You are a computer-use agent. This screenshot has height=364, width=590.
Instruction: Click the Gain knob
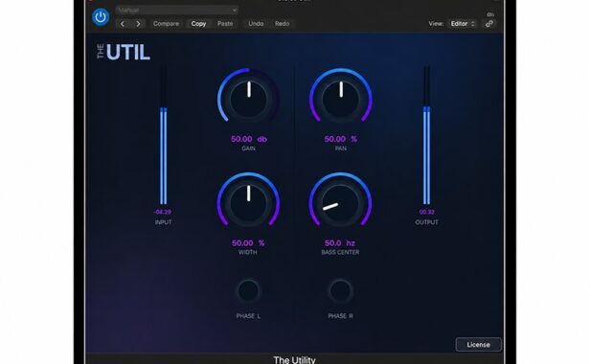coord(248,99)
